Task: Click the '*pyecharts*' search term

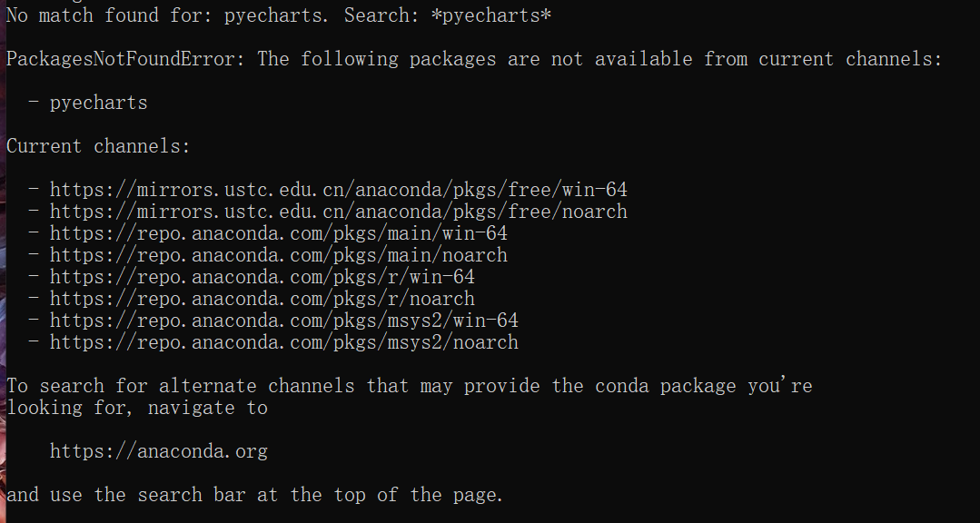Action: click(490, 15)
